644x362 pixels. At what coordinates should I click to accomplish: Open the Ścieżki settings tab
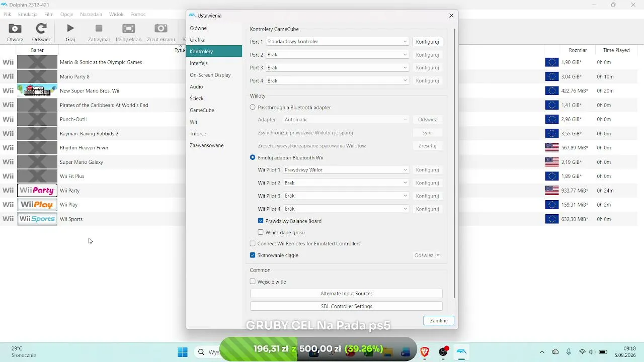coord(214,99)
